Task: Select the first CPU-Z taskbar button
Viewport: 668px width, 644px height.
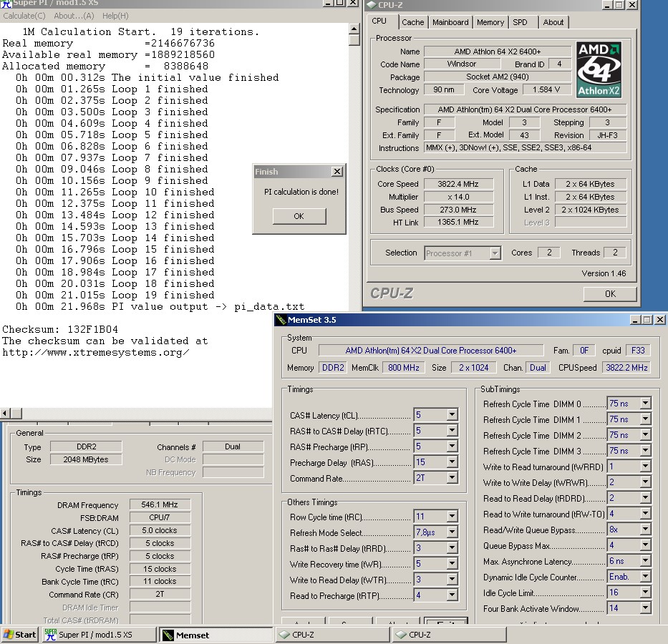Action: click(x=333, y=635)
